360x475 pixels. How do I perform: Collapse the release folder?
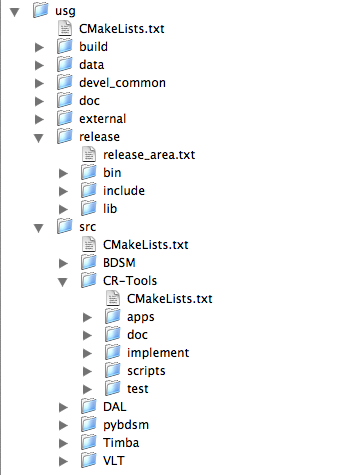point(39,138)
